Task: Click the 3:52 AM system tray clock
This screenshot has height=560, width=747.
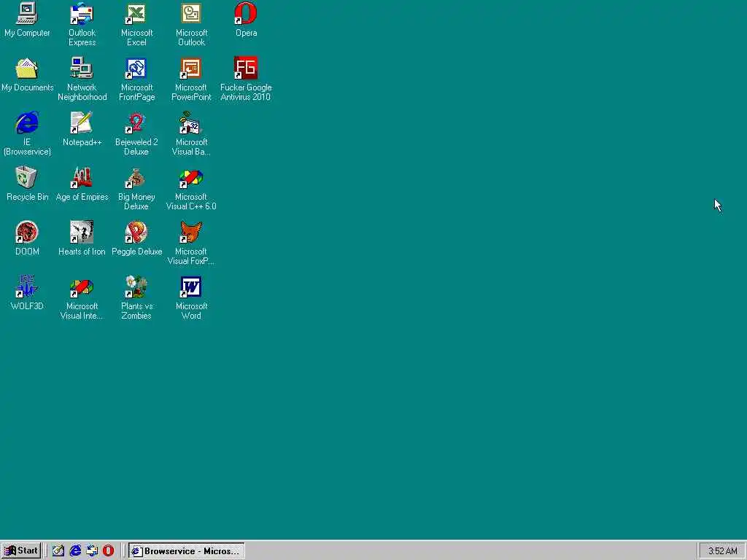Action: click(x=722, y=551)
